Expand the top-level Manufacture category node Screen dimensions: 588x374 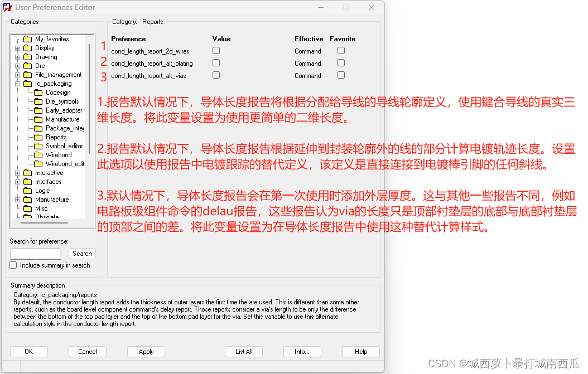(x=17, y=200)
